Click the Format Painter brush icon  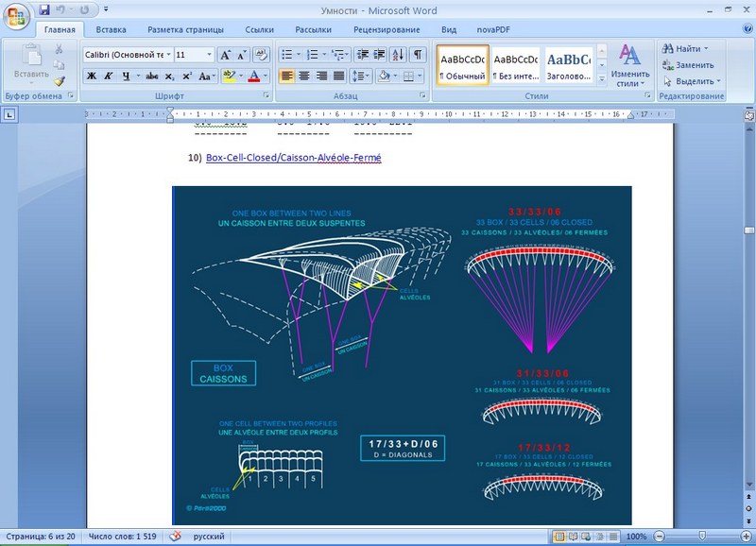click(x=59, y=81)
